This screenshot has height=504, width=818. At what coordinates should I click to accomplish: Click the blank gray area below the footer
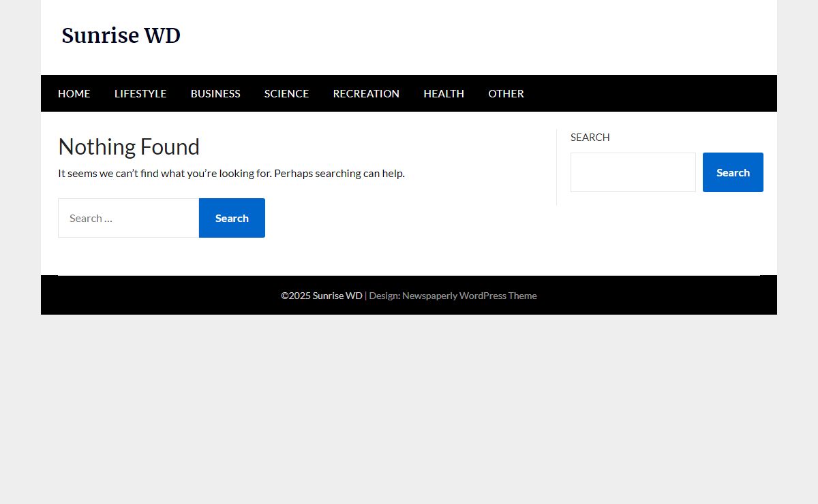[409, 409]
